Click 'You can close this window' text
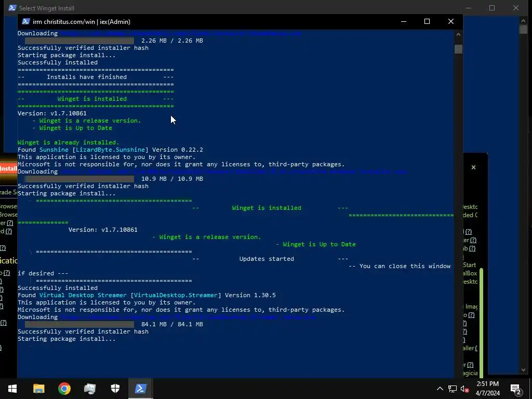 (405, 266)
